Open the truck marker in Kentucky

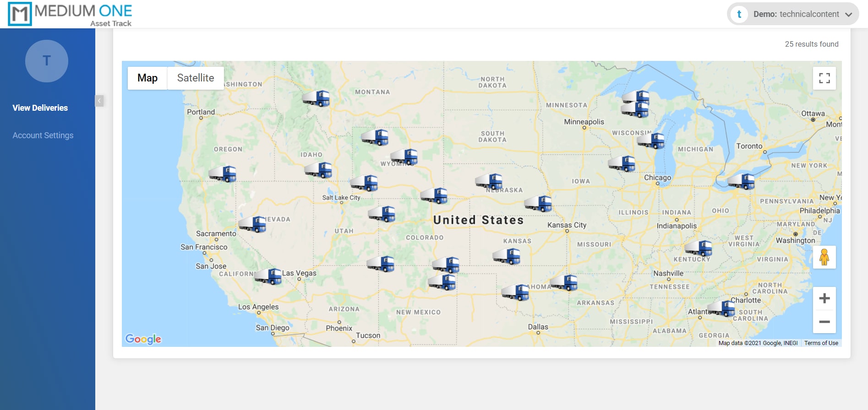pos(699,248)
